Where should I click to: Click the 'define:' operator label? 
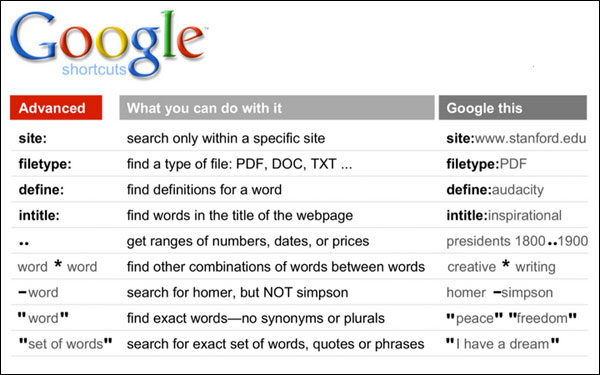[x=41, y=190]
